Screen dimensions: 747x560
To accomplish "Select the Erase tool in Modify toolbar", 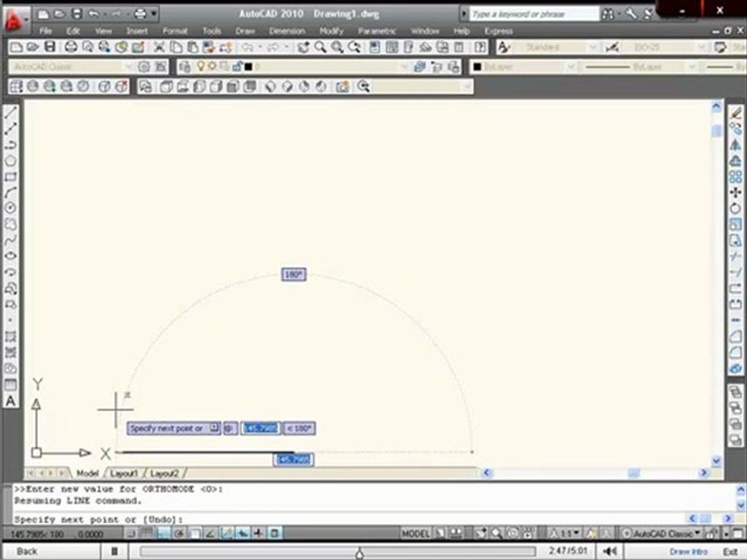I will [x=735, y=113].
